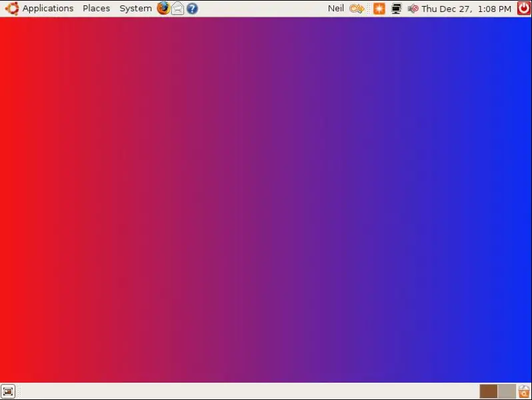Toggle the Show Desktop button
532x400 pixels.
pos(8,391)
